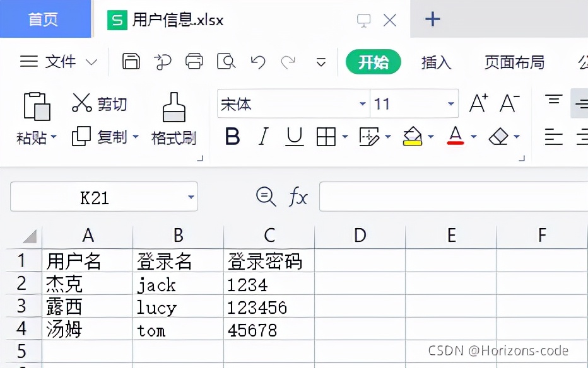Click the K21 name box
The height and width of the screenshot is (368, 588).
[x=95, y=197]
